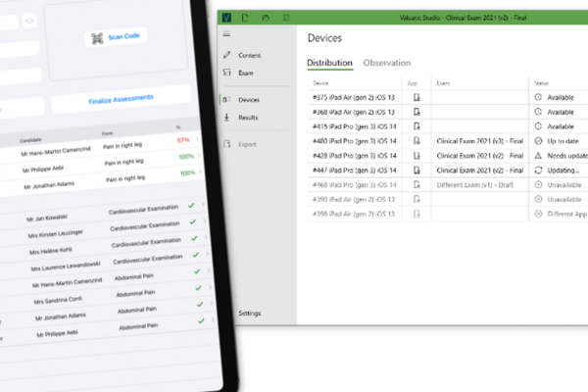The image size is (588, 392).
Task: Select row #480 iPad Pro (gen 3) iOS 14
Action: [448, 141]
